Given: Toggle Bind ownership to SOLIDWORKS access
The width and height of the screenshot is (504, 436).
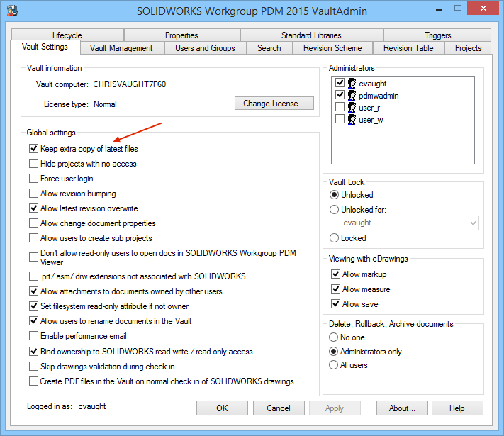Looking at the screenshot, I should coord(33,352).
